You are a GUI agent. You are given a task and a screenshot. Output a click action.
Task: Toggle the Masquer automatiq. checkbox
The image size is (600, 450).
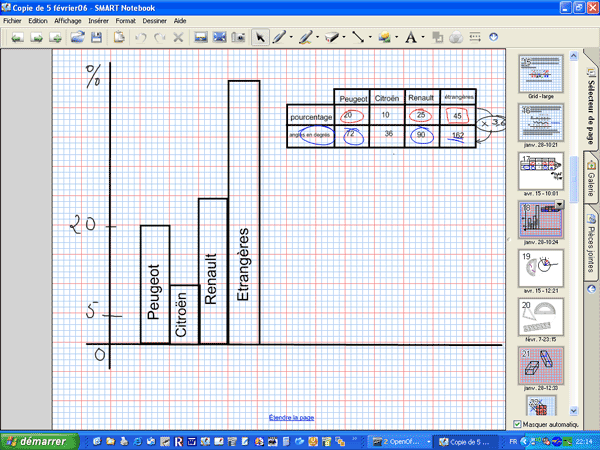coord(517,424)
